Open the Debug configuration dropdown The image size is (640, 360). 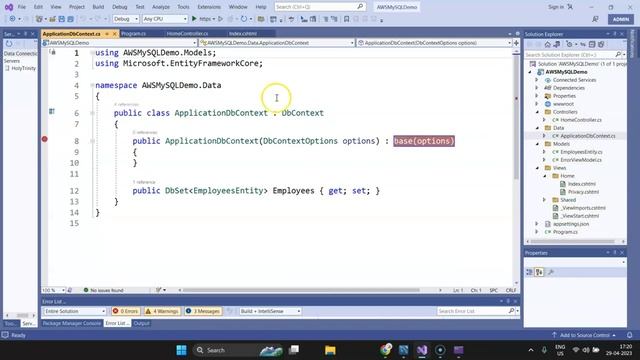pyautogui.click(x=126, y=19)
